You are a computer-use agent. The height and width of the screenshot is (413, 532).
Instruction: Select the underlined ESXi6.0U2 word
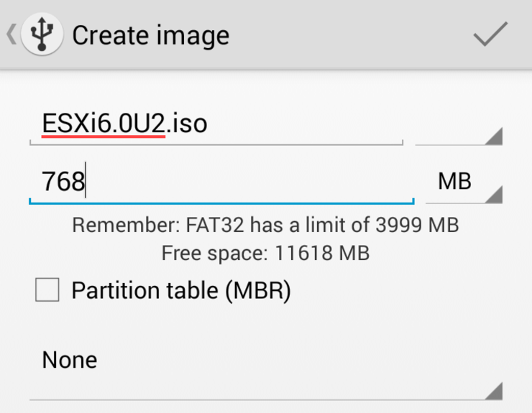(104, 124)
